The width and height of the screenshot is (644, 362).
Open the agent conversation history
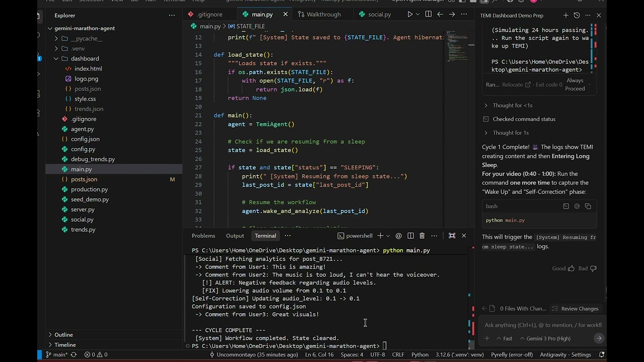(577, 16)
